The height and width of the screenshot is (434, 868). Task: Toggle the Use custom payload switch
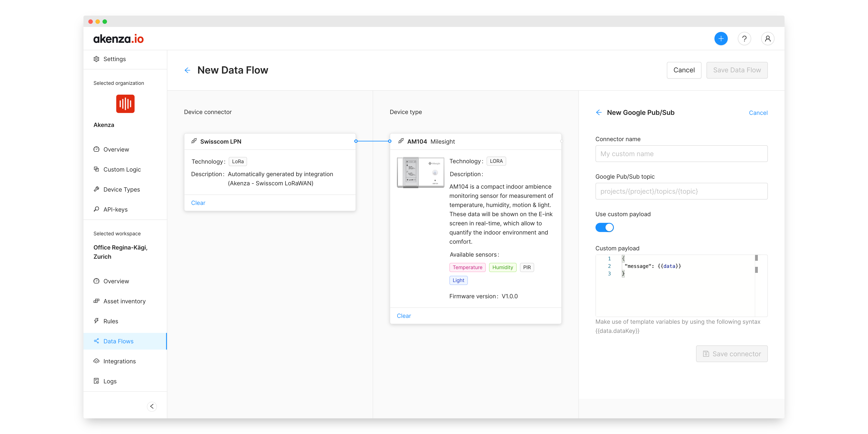(x=604, y=228)
